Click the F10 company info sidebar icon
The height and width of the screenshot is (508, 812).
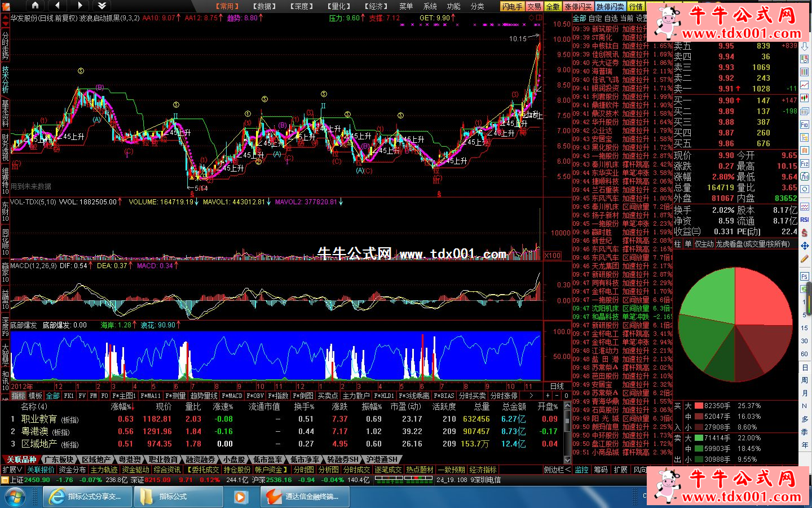[805, 124]
